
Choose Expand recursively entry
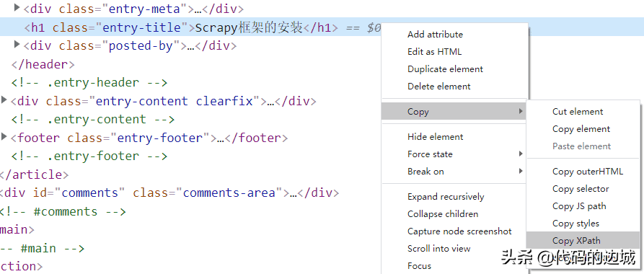(x=446, y=197)
